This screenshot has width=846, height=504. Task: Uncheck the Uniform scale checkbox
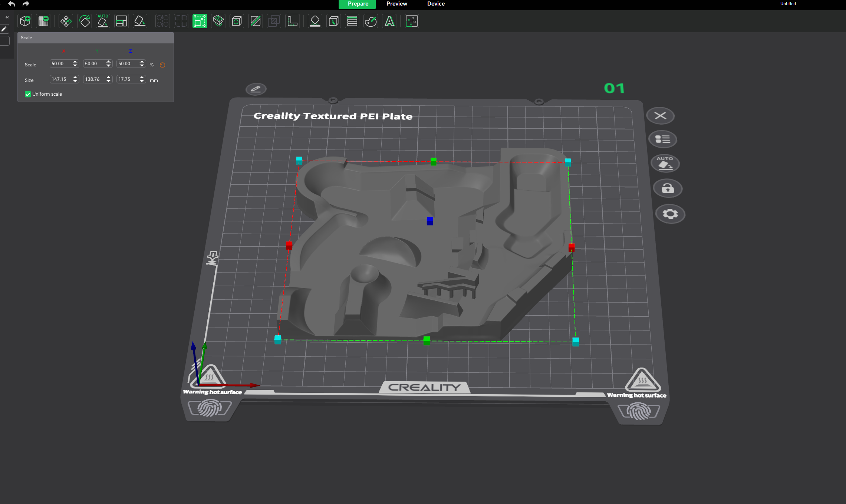28,94
